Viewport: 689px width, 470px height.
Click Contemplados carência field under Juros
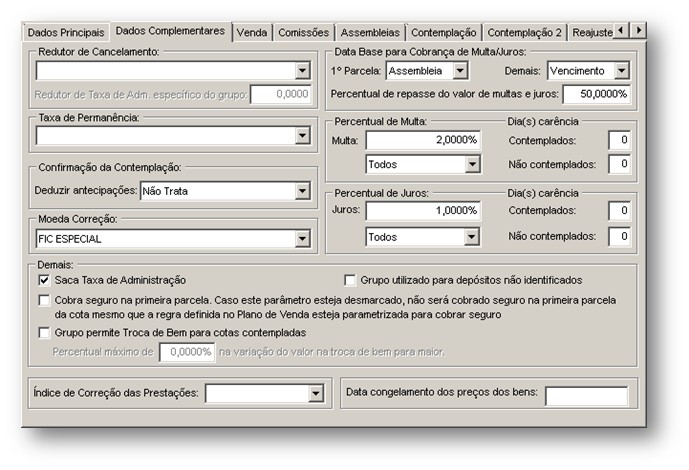click(620, 211)
